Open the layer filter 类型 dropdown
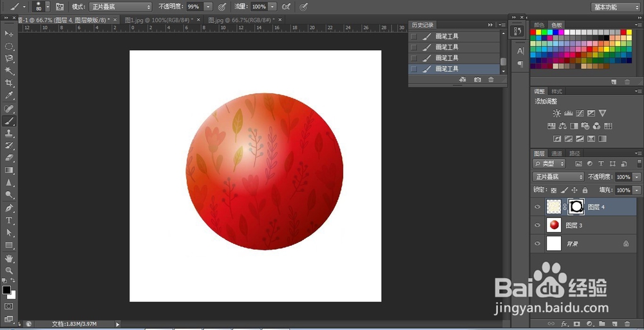 coord(549,164)
